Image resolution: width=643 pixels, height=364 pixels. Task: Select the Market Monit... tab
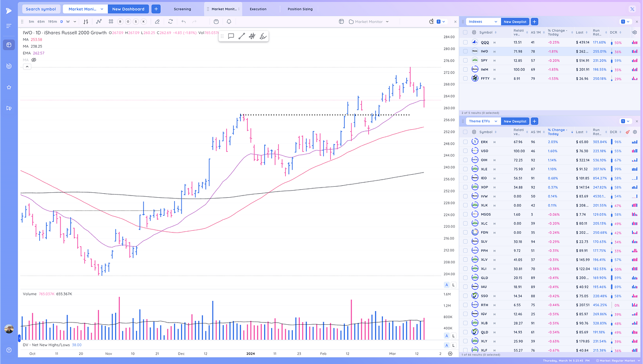click(x=223, y=9)
